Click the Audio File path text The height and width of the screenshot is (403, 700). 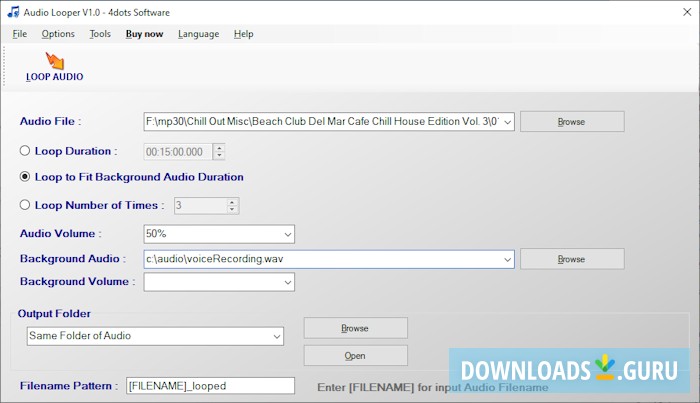322,121
